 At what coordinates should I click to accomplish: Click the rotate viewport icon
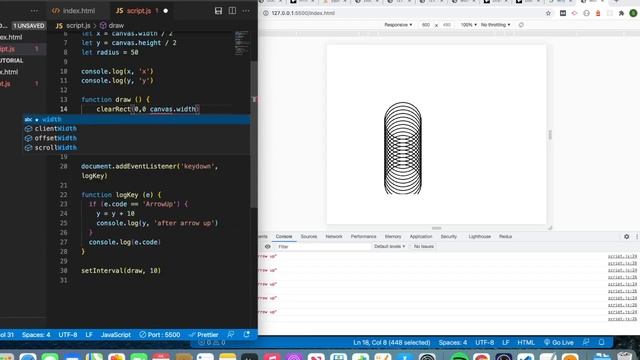point(521,25)
